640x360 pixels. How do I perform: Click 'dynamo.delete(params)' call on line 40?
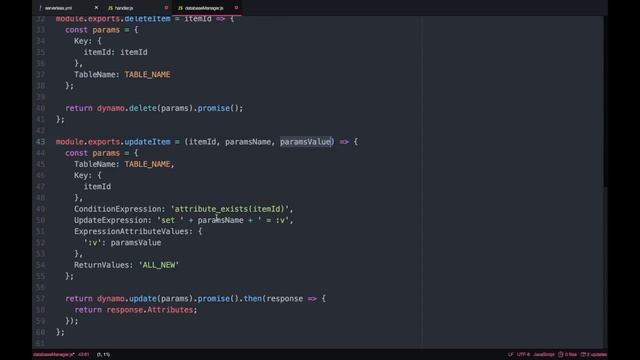[144, 108]
